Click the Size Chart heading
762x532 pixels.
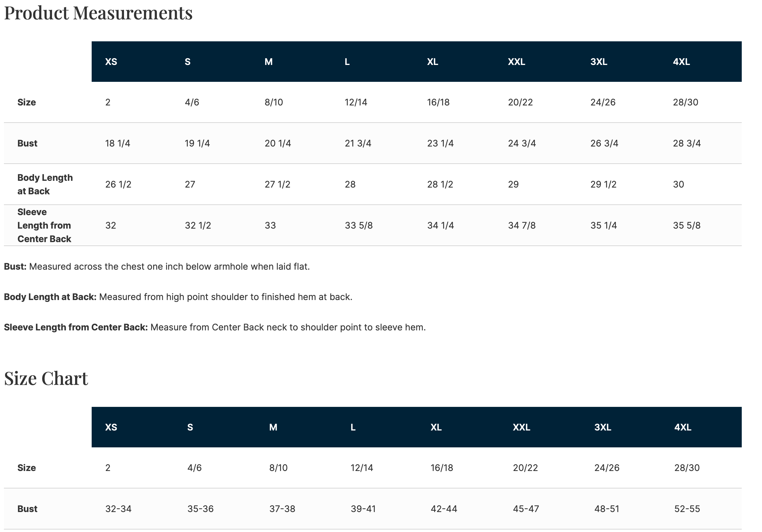tap(46, 378)
